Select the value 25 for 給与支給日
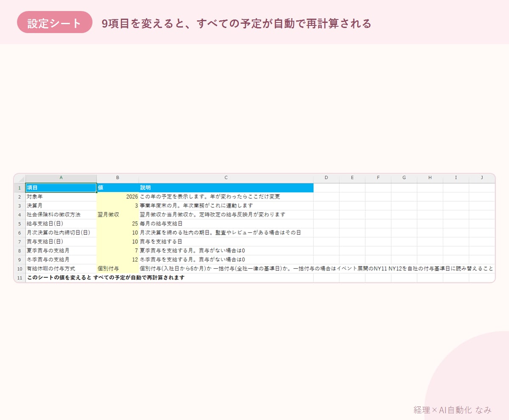The height and width of the screenshot is (420, 509). [x=117, y=223]
